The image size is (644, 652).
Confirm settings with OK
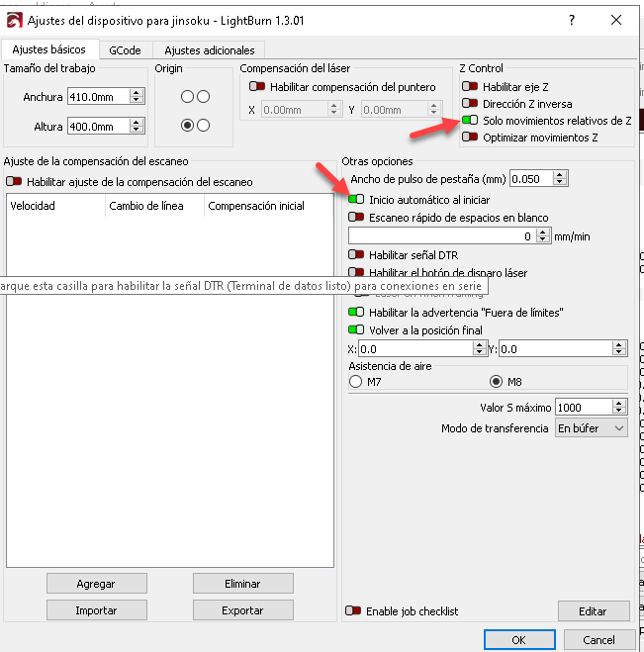pyautogui.click(x=519, y=639)
